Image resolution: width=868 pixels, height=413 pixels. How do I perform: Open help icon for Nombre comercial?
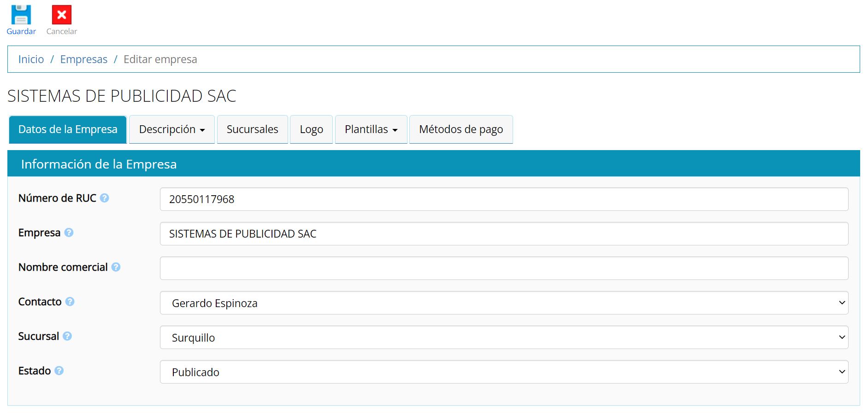(116, 267)
